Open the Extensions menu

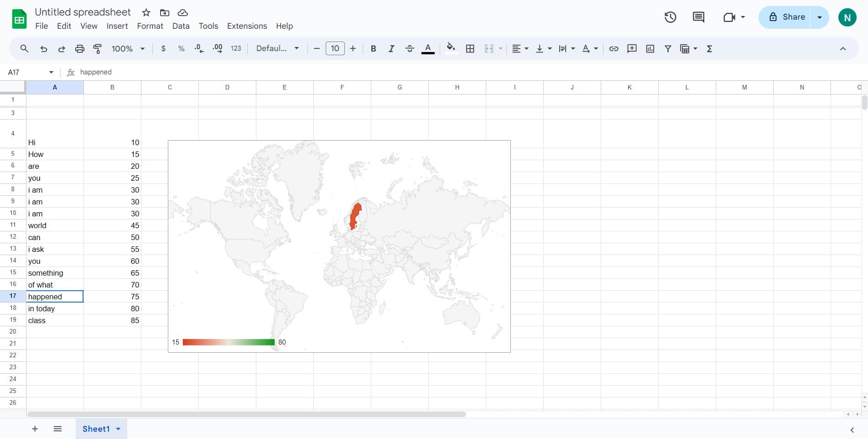click(x=247, y=26)
